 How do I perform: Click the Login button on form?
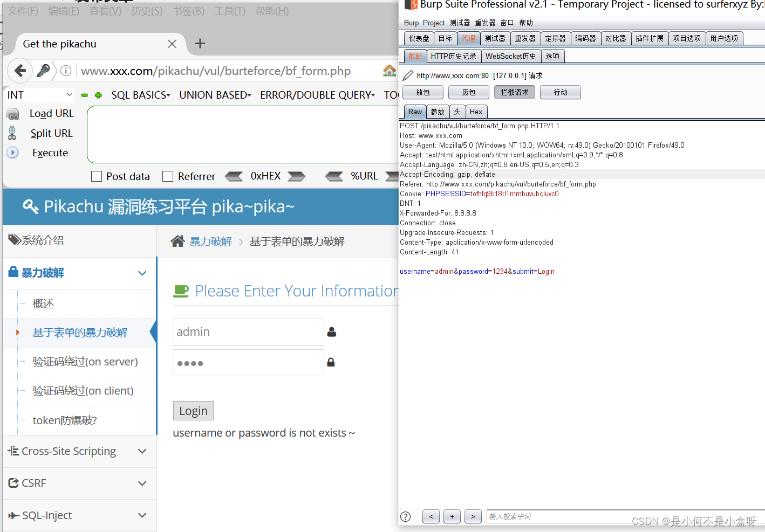[193, 411]
